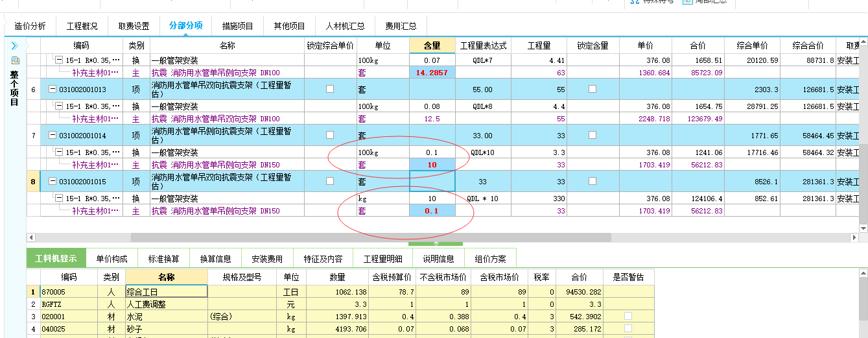Tick 锁定含量 checkbox for item 031002001015
This screenshot has height=338, width=868.
coord(592,181)
